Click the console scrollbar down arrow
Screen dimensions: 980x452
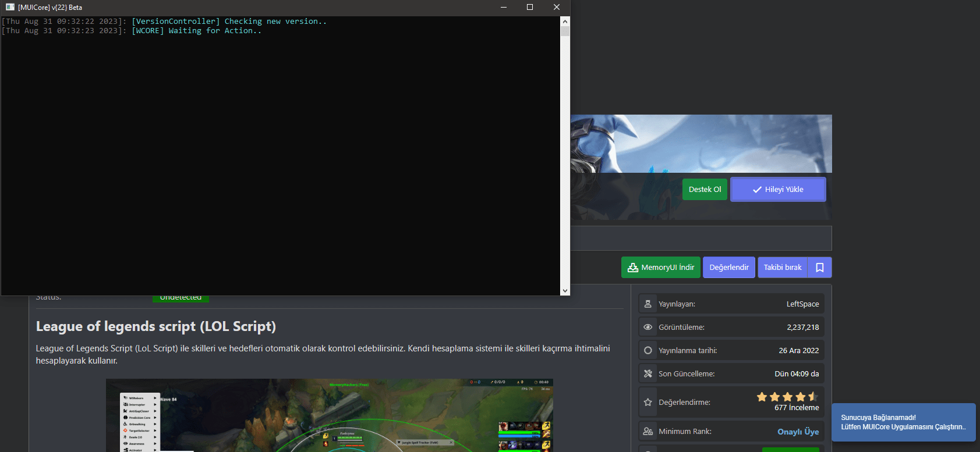tap(565, 291)
